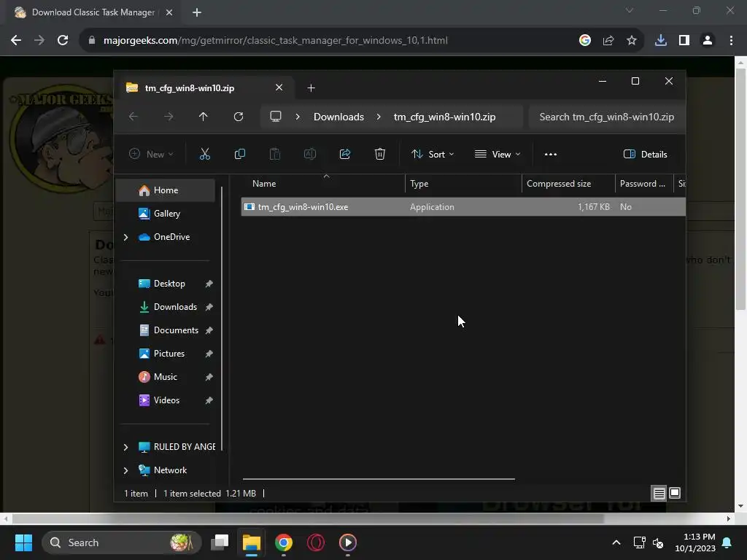Click Downloads in the address breadcrumb
The width and height of the screenshot is (747, 560).
pos(338,117)
